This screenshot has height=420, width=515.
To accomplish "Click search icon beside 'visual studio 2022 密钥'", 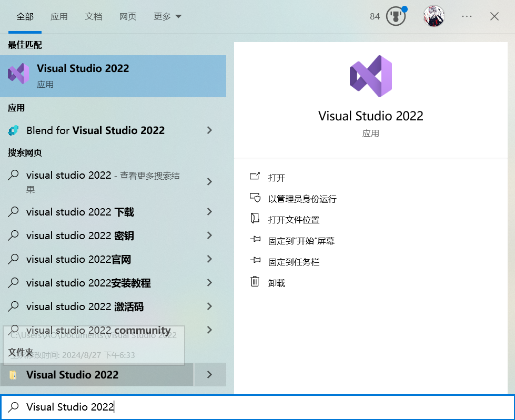I will click(x=13, y=235).
